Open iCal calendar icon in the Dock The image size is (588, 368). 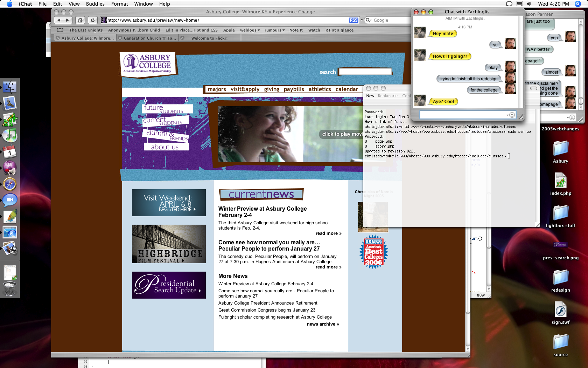[10, 152]
